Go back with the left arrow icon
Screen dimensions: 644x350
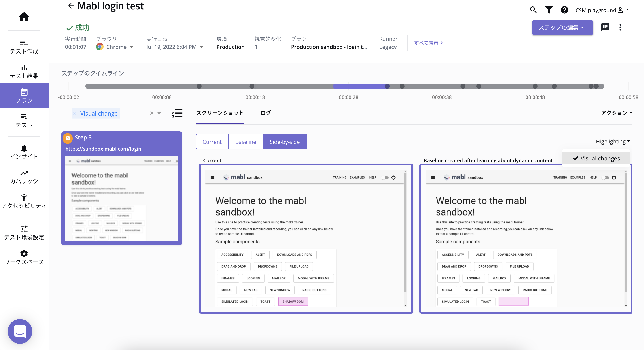(71, 6)
